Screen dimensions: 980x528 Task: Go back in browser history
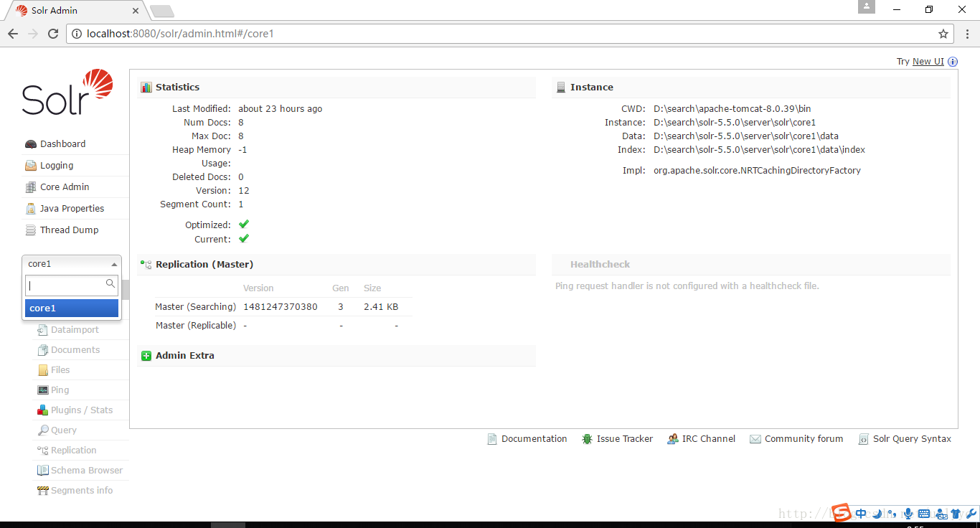pos(13,34)
